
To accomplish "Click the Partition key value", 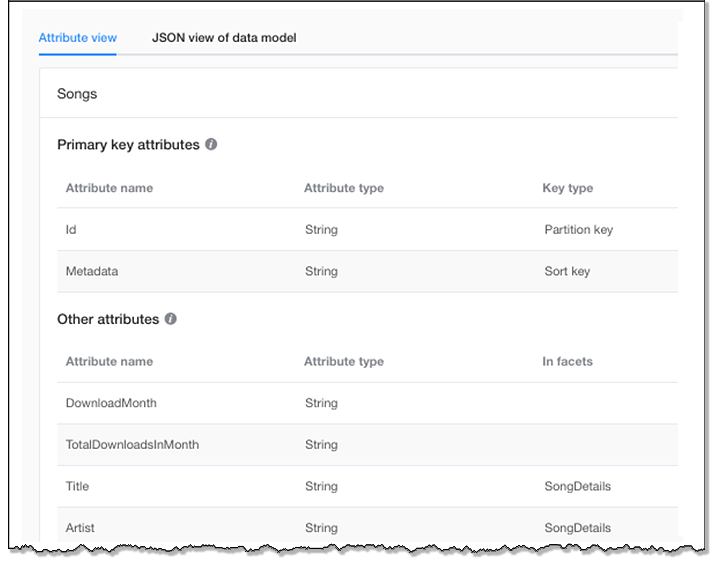I will 578,230.
